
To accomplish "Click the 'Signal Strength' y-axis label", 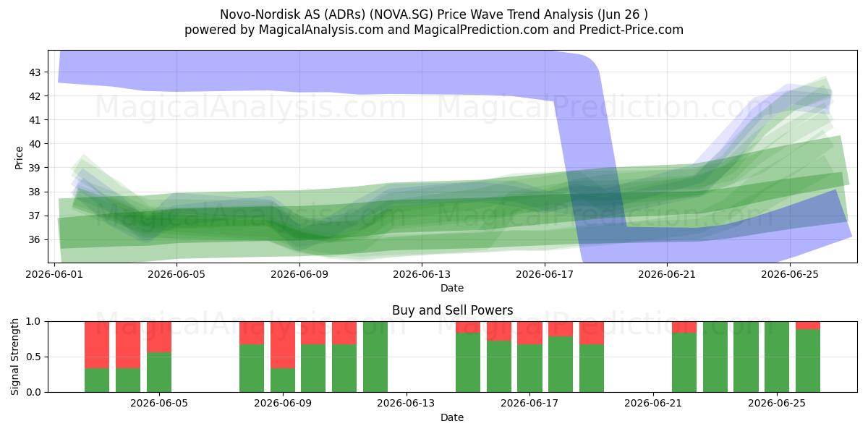I will (15, 357).
